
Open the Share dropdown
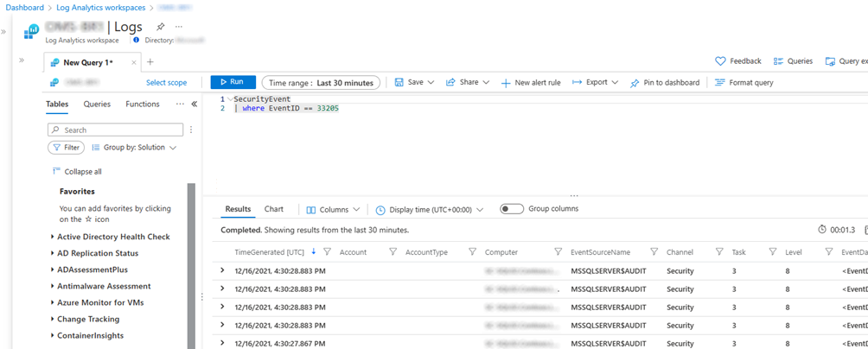pos(468,82)
